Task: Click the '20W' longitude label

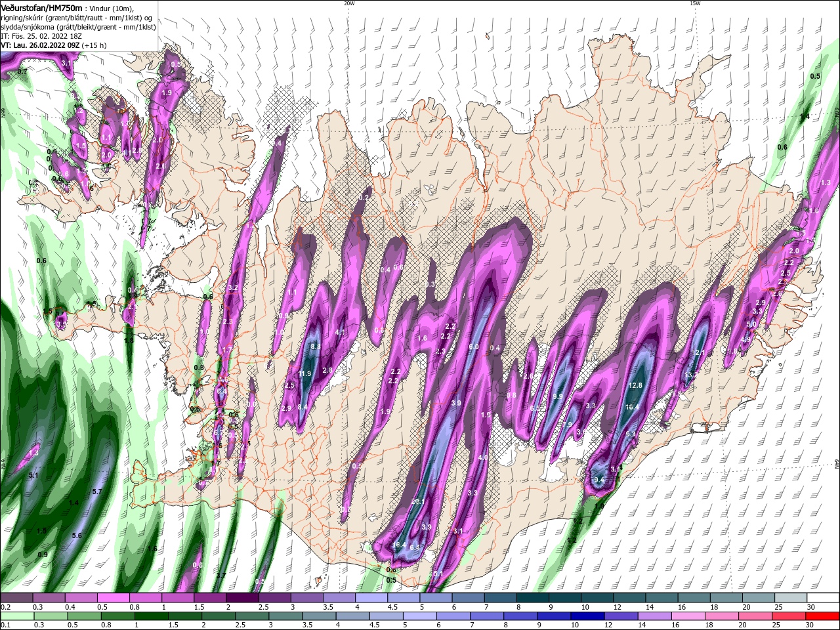Action: coord(349,3)
